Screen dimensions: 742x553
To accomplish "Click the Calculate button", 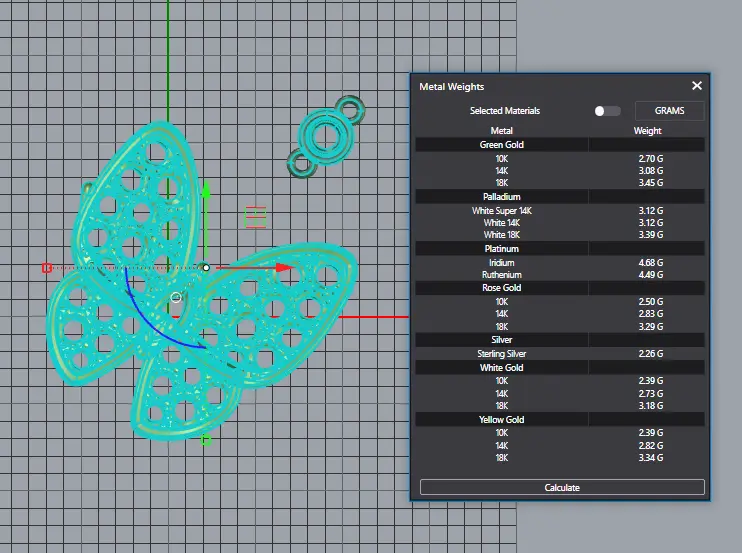I will click(562, 487).
